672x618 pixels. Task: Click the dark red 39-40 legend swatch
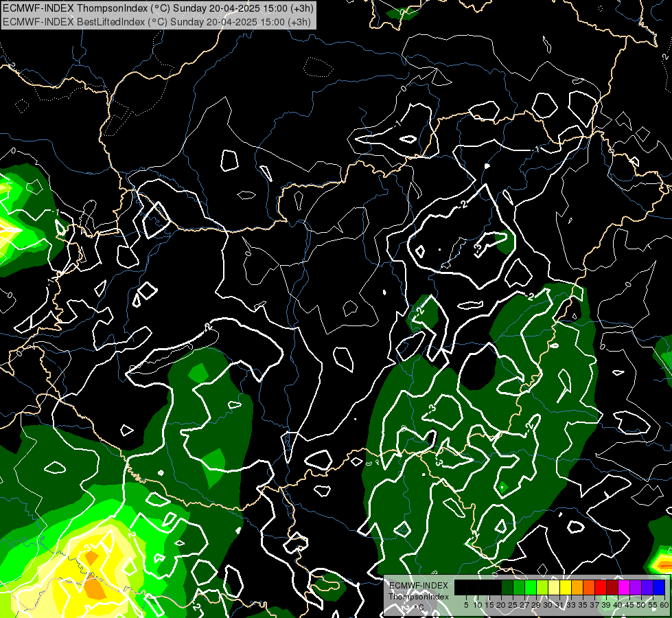tap(612, 587)
